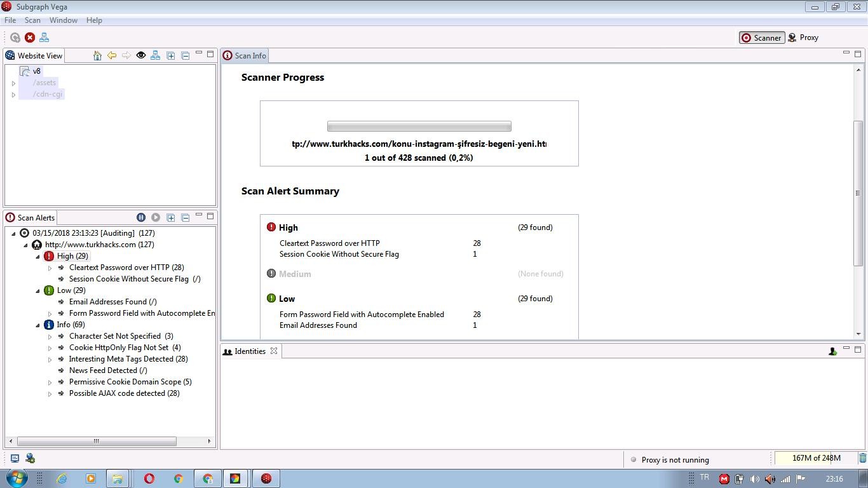
Task: Stop the scan with the red X icon
Action: (x=30, y=37)
